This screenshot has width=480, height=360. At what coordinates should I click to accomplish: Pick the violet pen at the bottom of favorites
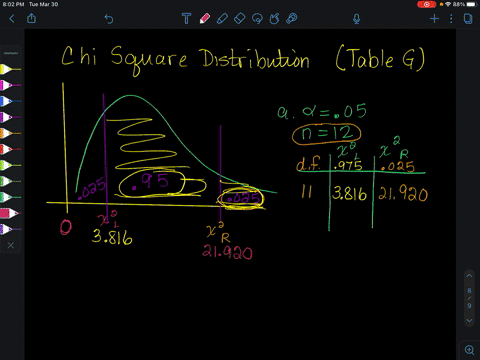click(10, 229)
